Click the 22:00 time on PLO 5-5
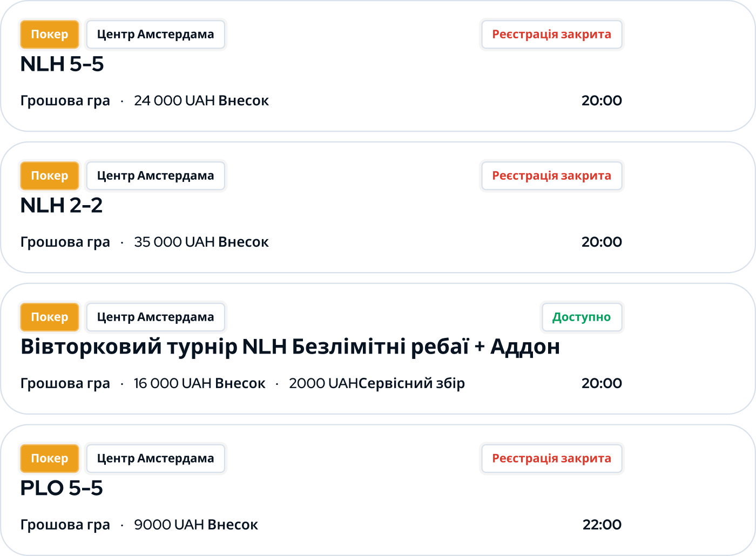 pos(602,524)
